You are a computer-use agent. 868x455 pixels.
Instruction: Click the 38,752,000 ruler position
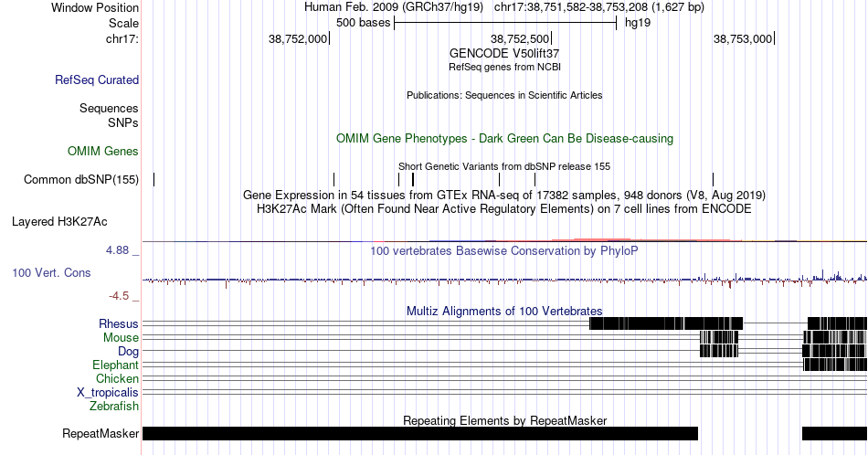[x=298, y=38]
